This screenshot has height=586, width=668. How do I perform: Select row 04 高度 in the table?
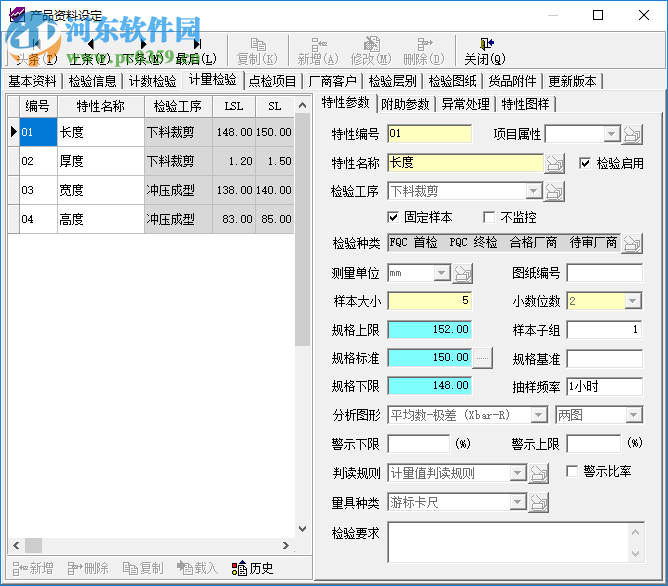(151, 219)
